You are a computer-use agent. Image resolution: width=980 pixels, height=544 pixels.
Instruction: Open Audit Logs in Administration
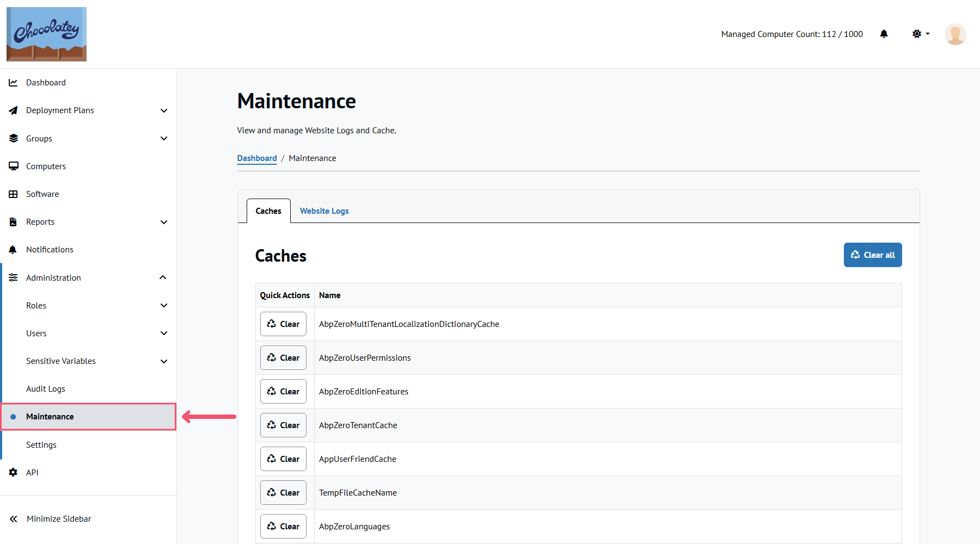(x=88, y=388)
